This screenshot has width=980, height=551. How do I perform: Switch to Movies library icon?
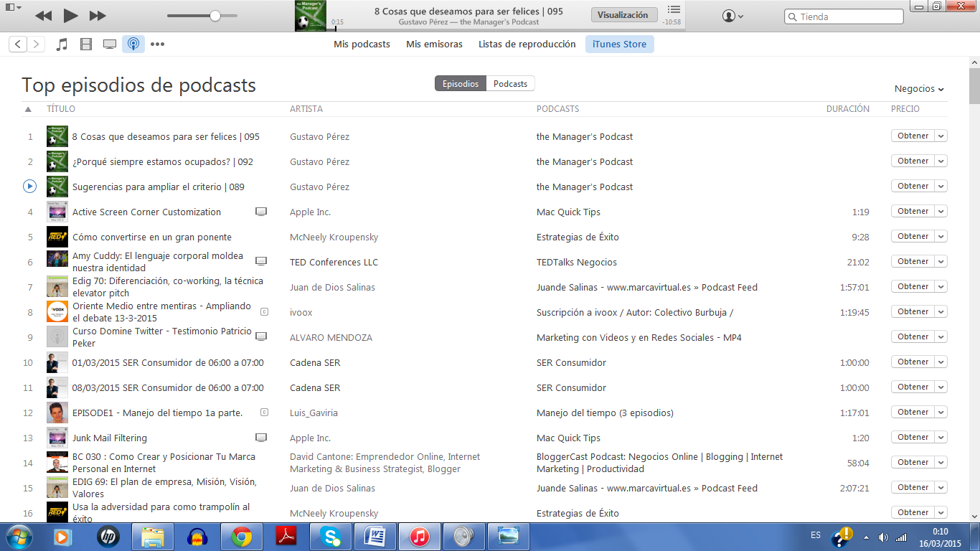coord(86,44)
